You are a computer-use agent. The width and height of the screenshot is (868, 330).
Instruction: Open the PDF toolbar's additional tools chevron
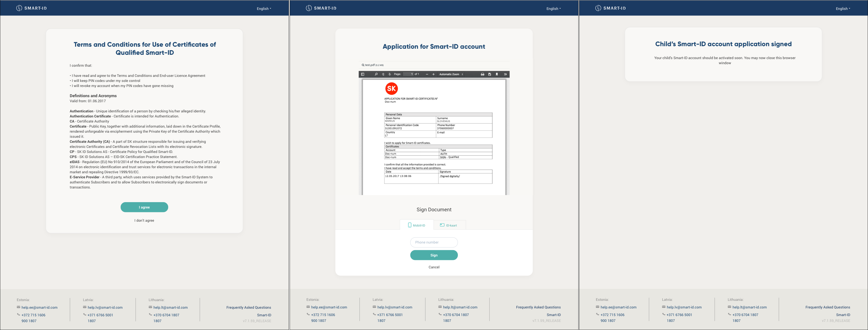(x=506, y=74)
